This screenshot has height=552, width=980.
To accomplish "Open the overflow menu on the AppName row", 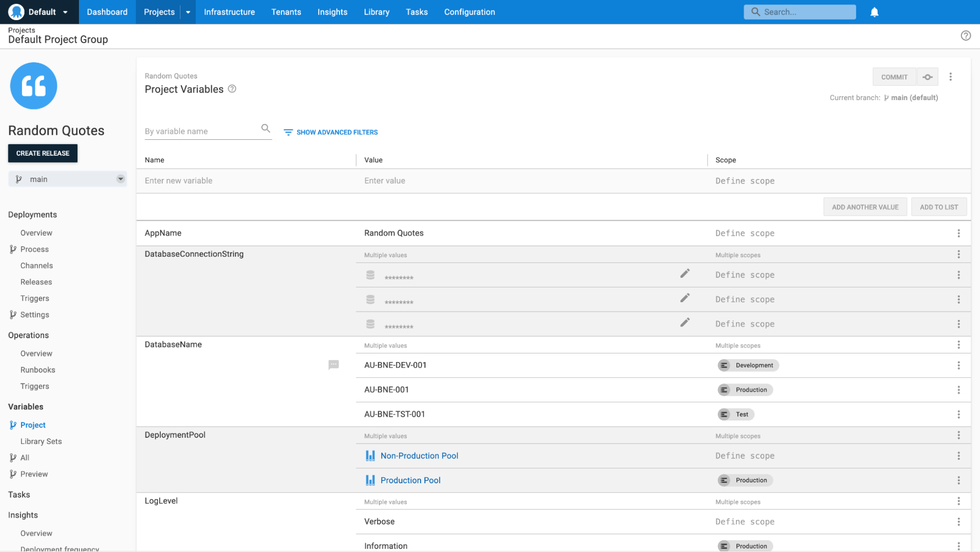I will (958, 233).
